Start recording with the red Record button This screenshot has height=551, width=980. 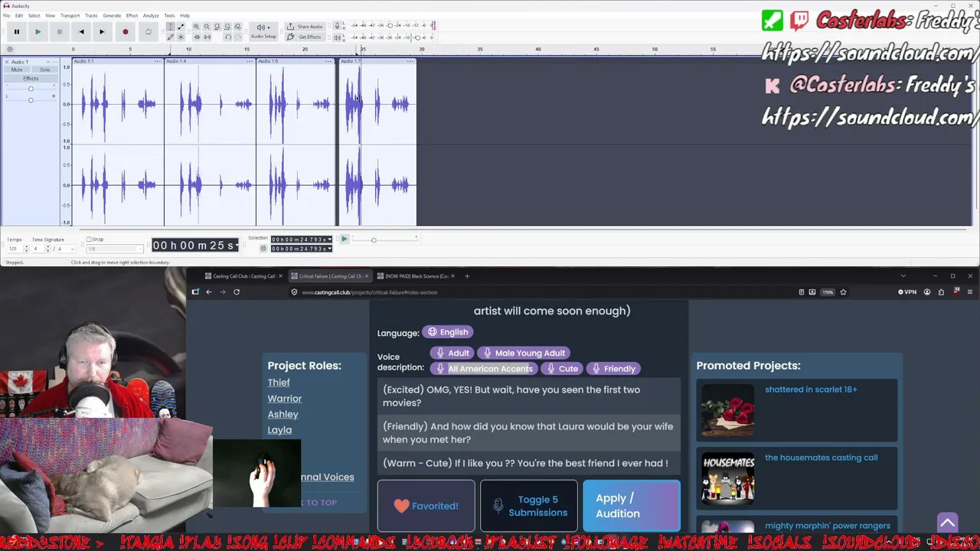tap(125, 31)
